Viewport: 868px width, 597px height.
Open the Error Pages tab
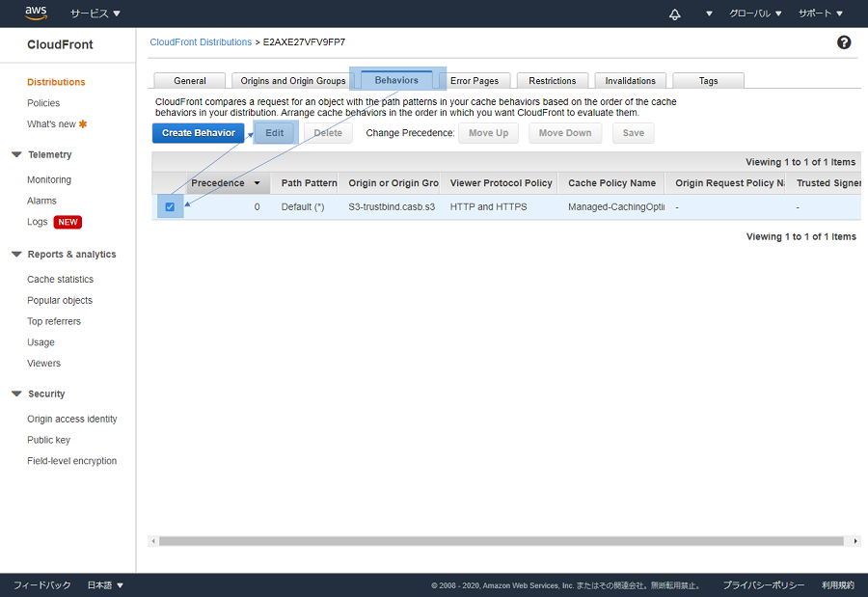tap(475, 81)
